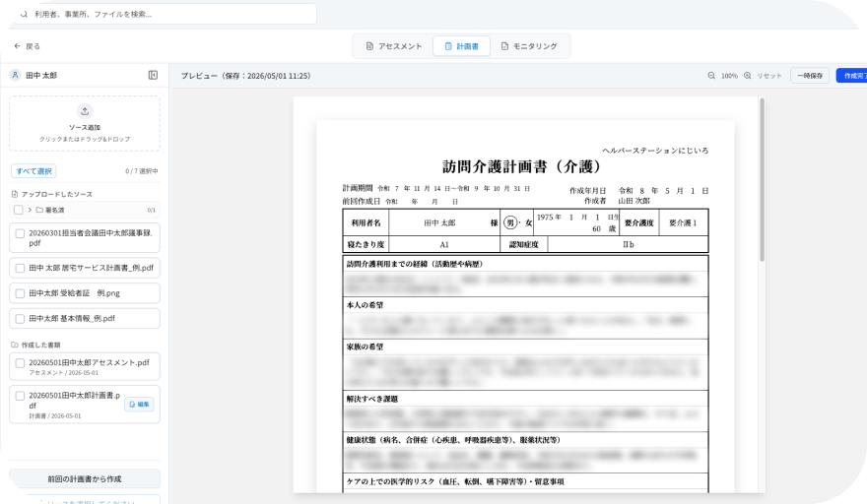
Task: Zoom out preview with minus magnifier
Action: (711, 76)
